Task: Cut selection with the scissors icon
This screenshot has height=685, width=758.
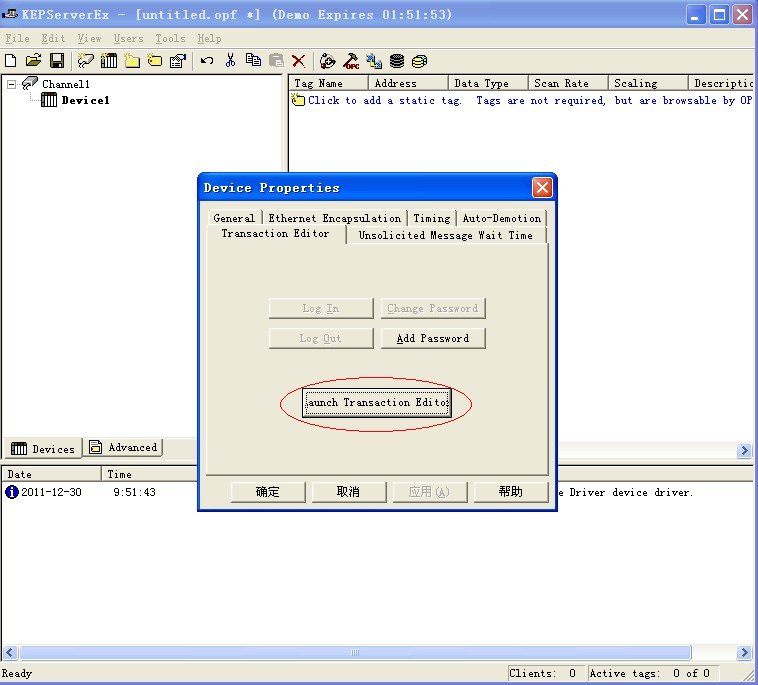Action: coord(230,61)
